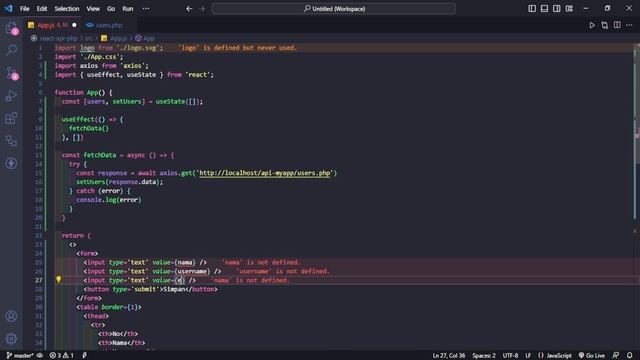Open the master branch indicator
The width and height of the screenshot is (640, 360).
[x=20, y=356]
